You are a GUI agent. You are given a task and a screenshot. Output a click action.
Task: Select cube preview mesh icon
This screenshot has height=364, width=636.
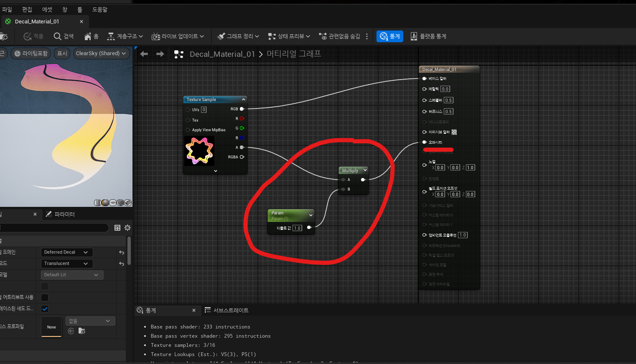tap(120, 203)
